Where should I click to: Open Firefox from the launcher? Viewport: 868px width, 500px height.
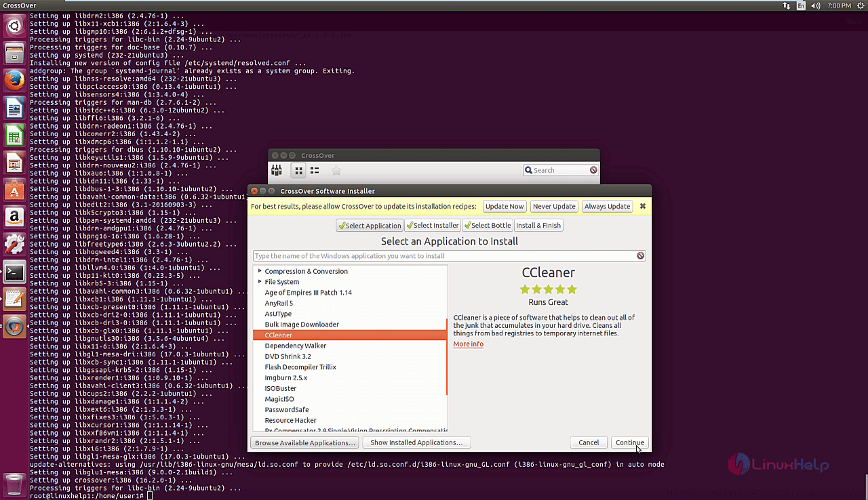pos(14,81)
